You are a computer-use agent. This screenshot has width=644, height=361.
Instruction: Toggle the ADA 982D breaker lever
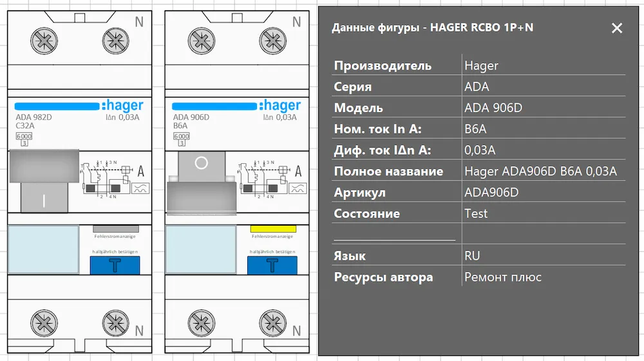pyautogui.click(x=44, y=181)
